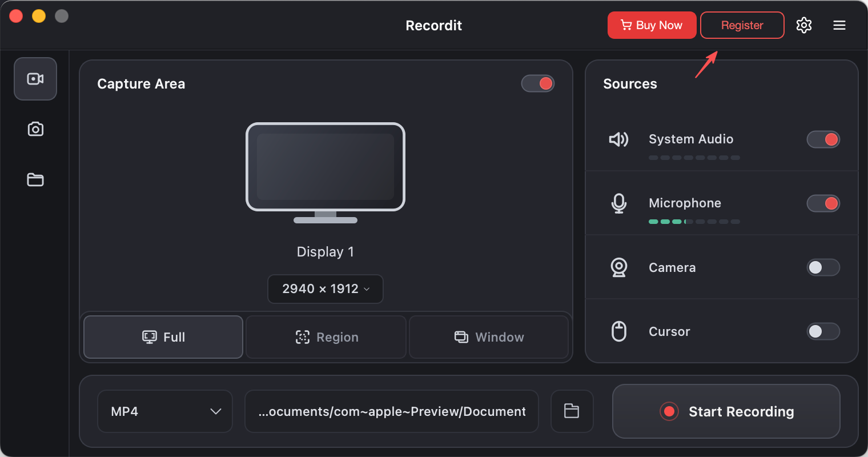Click the Buy Now button
Image resolution: width=868 pixels, height=457 pixels.
pos(652,25)
